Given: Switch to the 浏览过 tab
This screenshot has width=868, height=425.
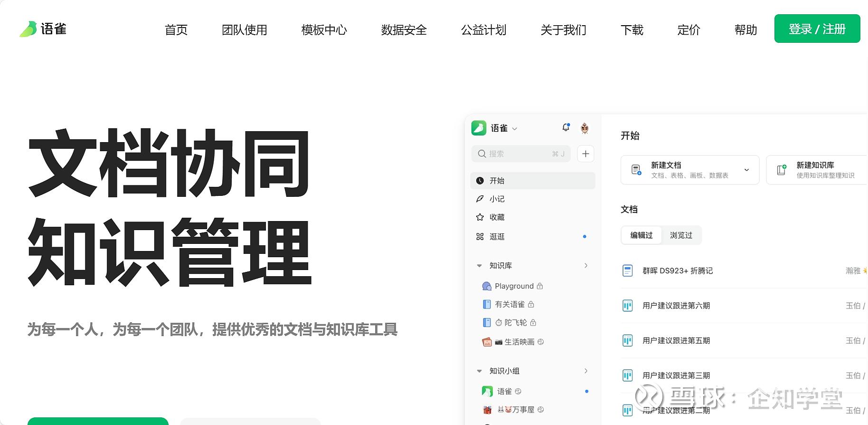Looking at the screenshot, I should tap(681, 235).
